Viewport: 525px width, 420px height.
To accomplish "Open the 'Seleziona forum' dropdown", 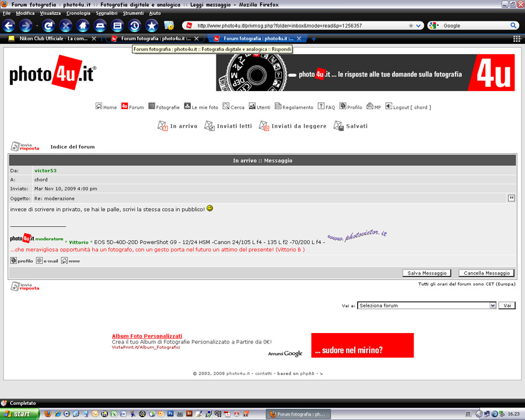I will pos(426,306).
